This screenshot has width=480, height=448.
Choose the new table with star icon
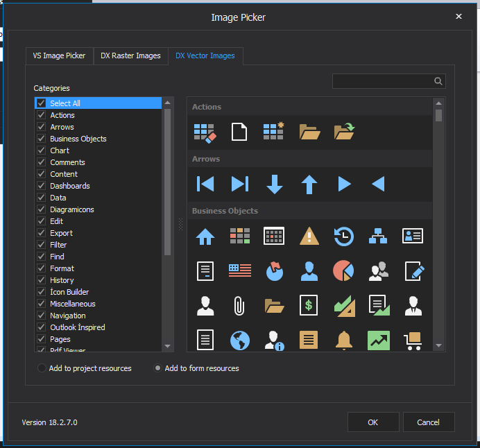[x=274, y=131]
